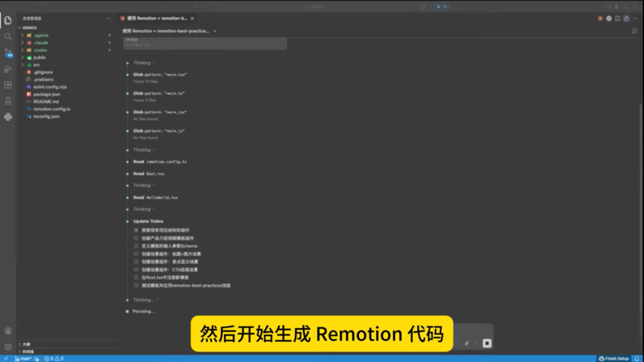This screenshot has width=644, height=362.
Task: Open the Python extension view
Action: click(x=8, y=117)
